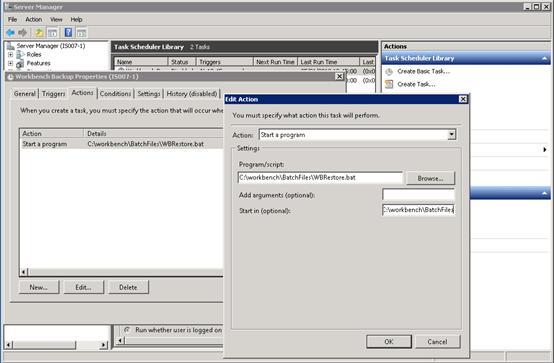Select Run whether user is logged on
The height and width of the screenshot is (363, 554).
point(127,330)
